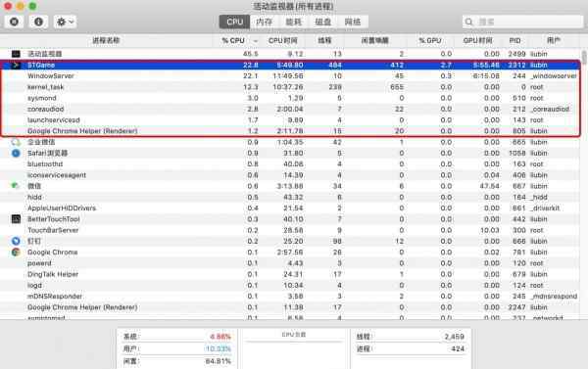Click the Activity Monitor app icon in first row
Screen dimensions: 588x369
coord(16,54)
